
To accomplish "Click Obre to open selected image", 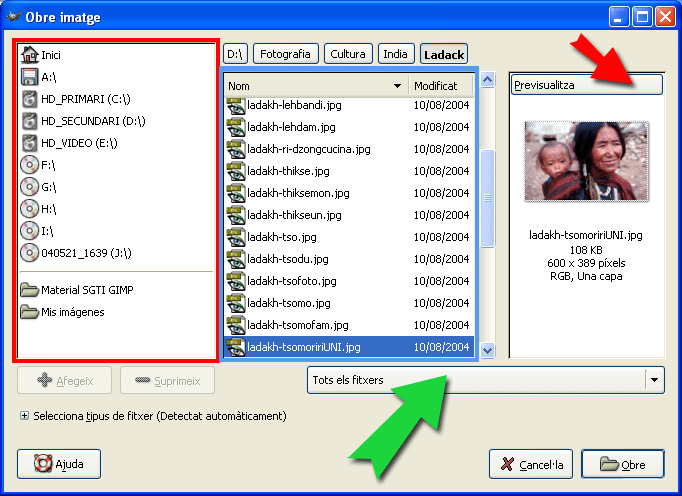I will 623,464.
